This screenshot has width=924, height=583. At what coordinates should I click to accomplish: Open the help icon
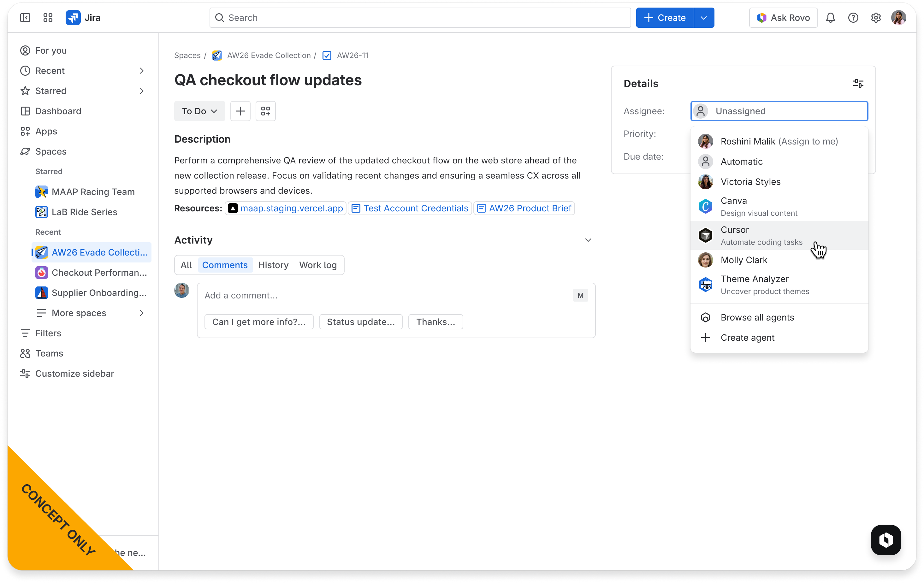click(853, 18)
